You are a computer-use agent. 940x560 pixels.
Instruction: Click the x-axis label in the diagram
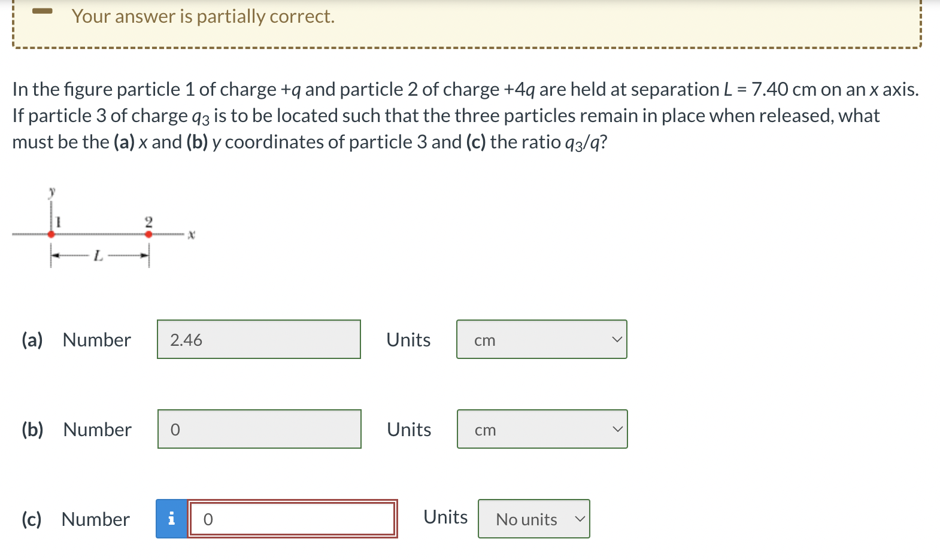click(x=191, y=235)
